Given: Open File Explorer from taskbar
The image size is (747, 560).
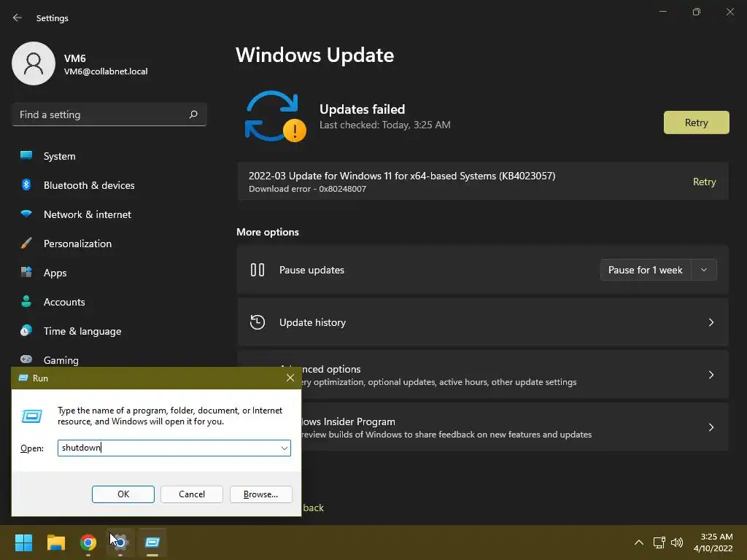Looking at the screenshot, I should pyautogui.click(x=55, y=542).
